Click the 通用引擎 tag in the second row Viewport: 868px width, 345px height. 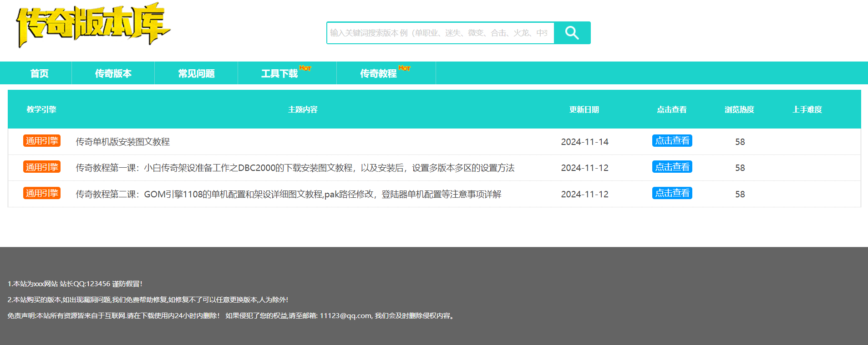point(42,167)
